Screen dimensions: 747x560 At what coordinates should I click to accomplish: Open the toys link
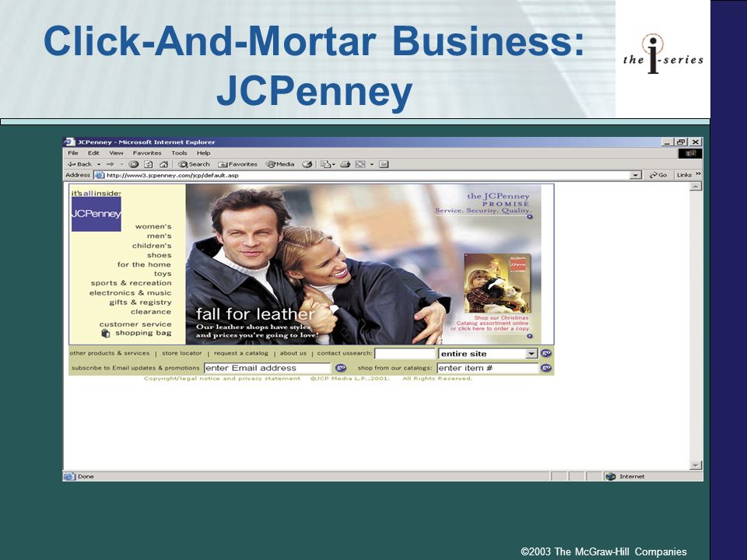[x=163, y=275]
